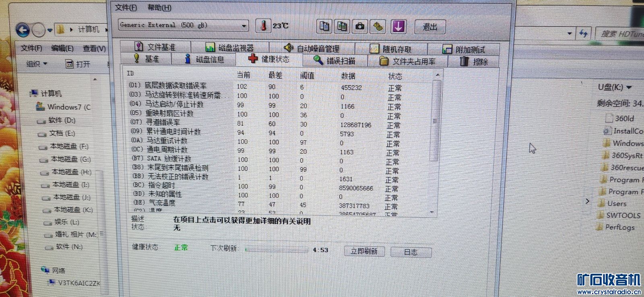Click the purple down-arrow minimize to tray icon
The image size is (644, 297).
pos(398,27)
